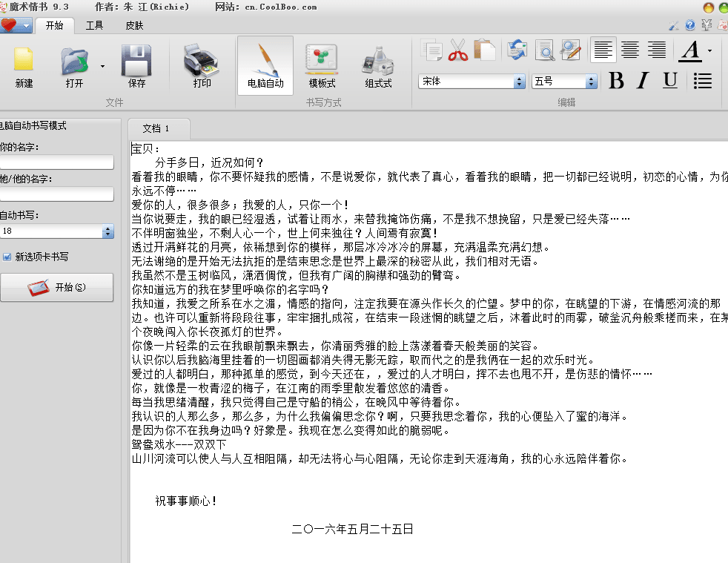Expand the arrow next to 打开

point(102,66)
